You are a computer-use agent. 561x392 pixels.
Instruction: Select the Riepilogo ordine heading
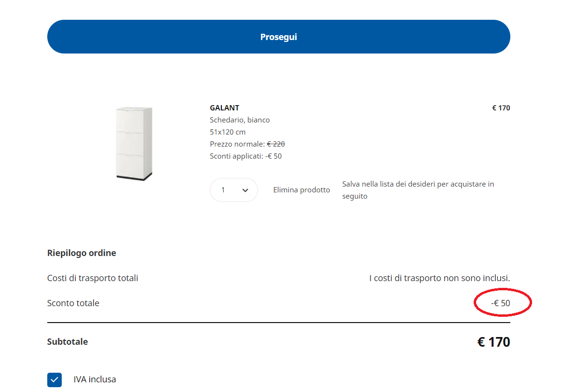tap(81, 253)
